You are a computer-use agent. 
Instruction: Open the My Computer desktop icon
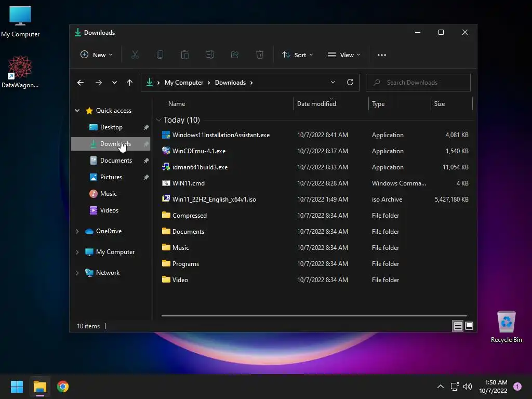click(20, 21)
